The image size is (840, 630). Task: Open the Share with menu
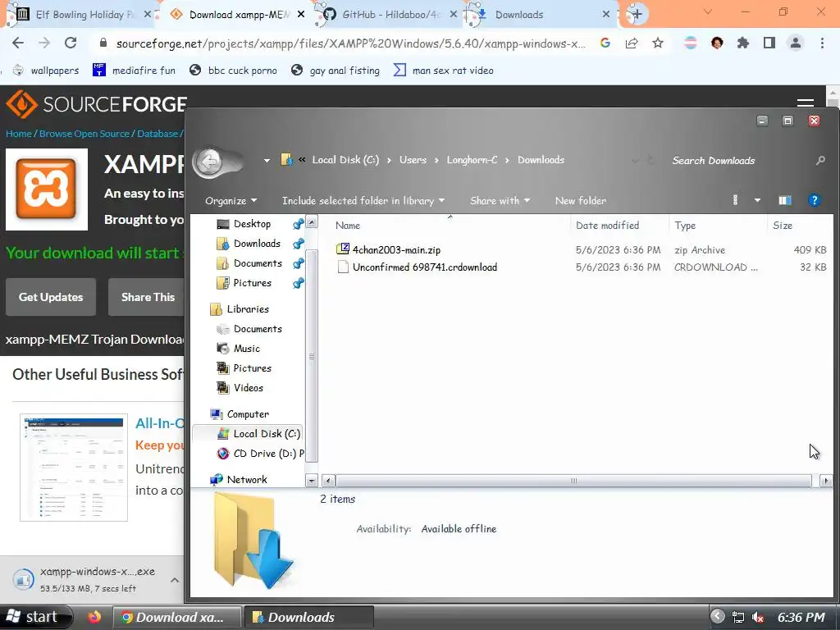click(500, 200)
